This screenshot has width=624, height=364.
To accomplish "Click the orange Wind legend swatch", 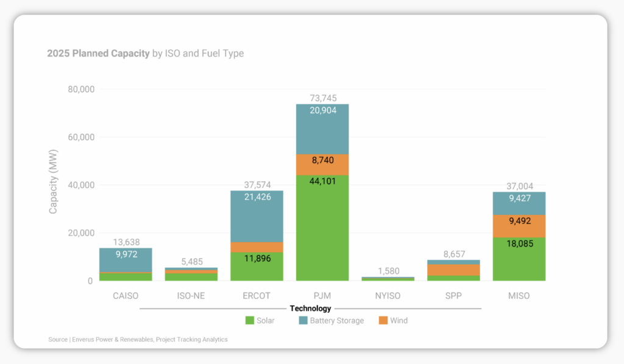I will click(383, 320).
